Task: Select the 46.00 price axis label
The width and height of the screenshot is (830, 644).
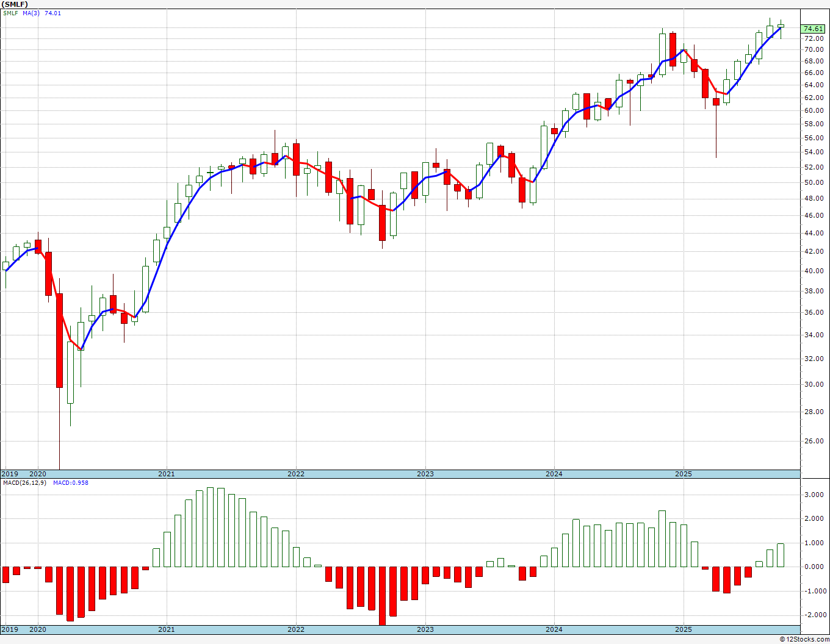Action: click(814, 216)
